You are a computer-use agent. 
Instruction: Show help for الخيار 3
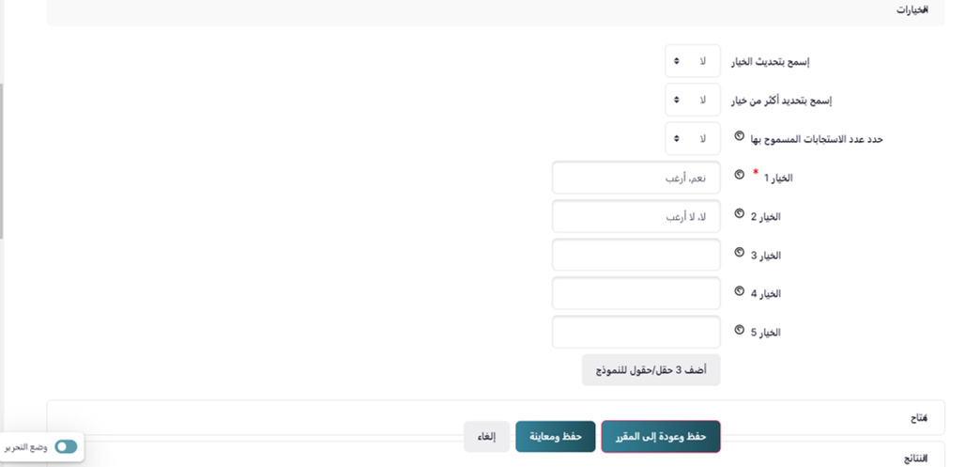(740, 253)
